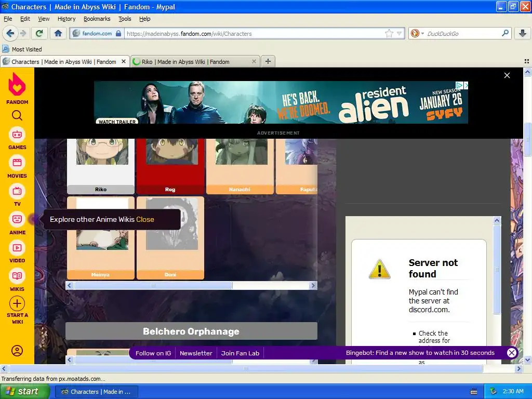Close the Riko tab

pos(254,61)
